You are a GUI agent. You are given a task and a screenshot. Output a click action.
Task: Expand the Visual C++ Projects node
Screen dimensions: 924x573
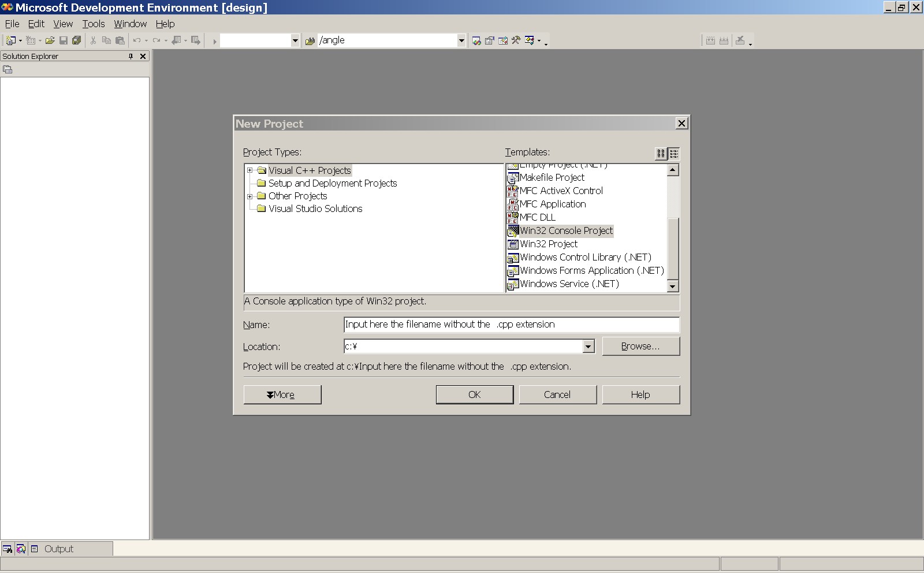250,170
